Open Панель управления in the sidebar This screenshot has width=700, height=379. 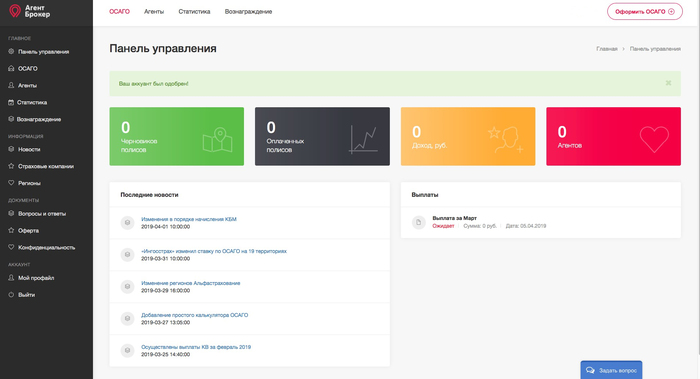pos(39,52)
